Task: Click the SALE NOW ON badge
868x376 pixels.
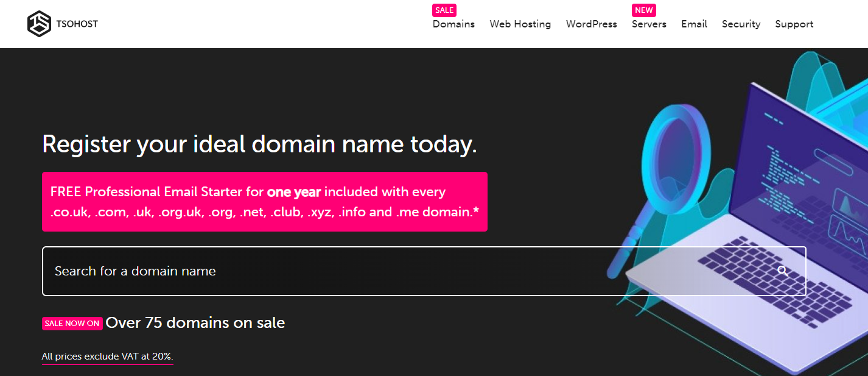Action: 72,324
